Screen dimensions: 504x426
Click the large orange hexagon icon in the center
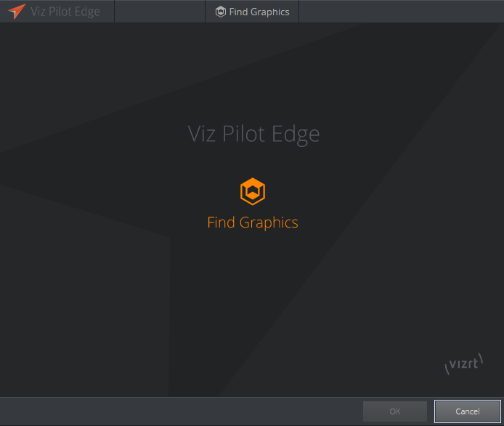(x=253, y=192)
